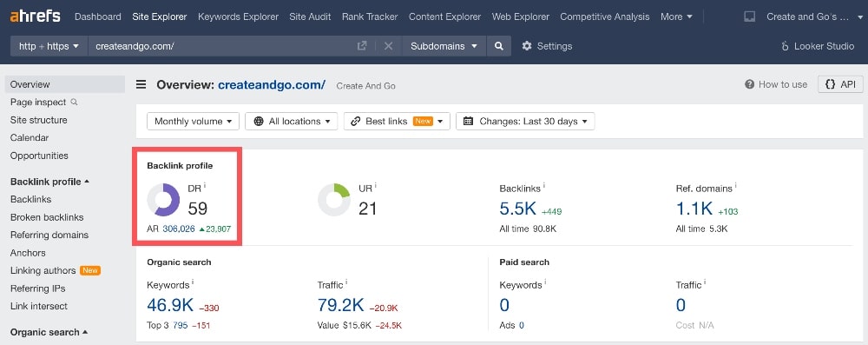Click the Ahrefs logo
Image resolution: width=868 pixels, height=345 pixels.
pyautogui.click(x=36, y=17)
